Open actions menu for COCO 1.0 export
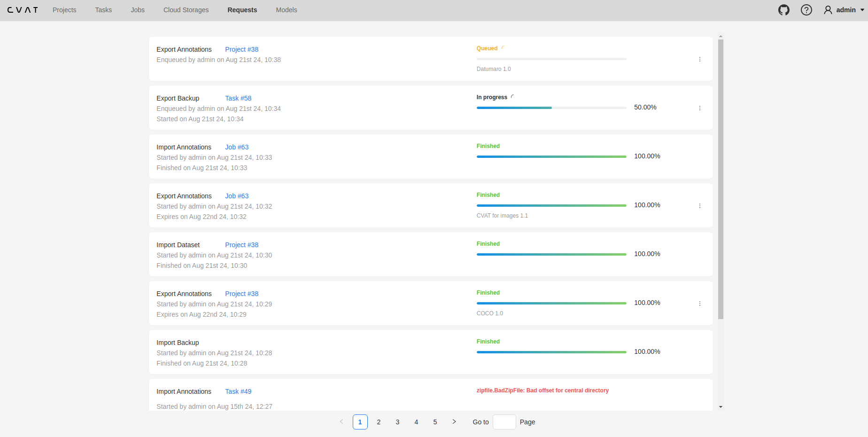 pyautogui.click(x=699, y=304)
